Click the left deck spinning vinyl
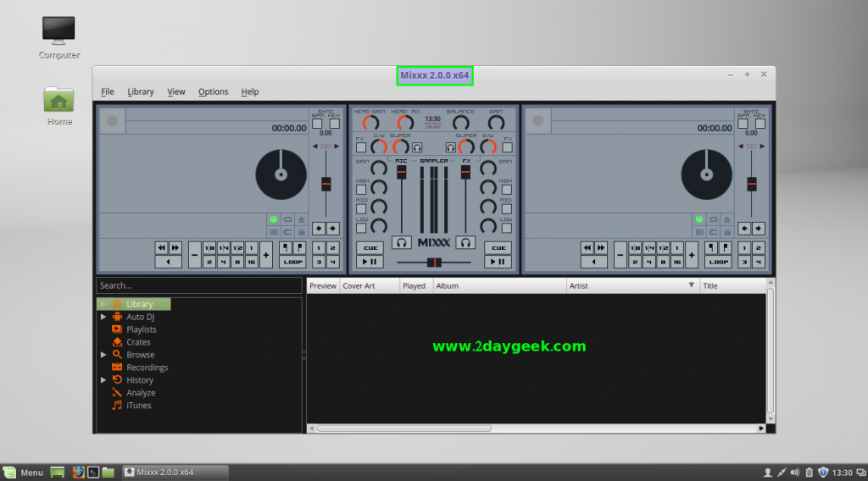Image resolution: width=868 pixels, height=481 pixels. tap(281, 174)
